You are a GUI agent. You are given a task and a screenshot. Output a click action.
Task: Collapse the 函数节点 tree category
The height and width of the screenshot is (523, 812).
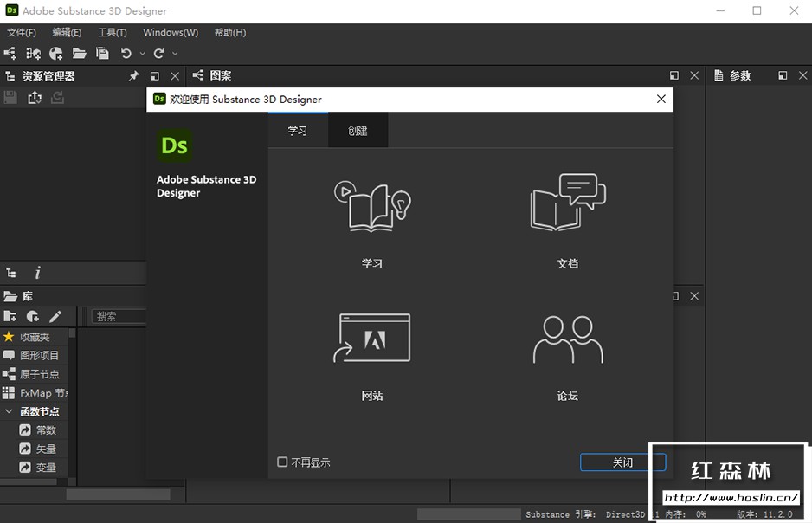pos(9,412)
